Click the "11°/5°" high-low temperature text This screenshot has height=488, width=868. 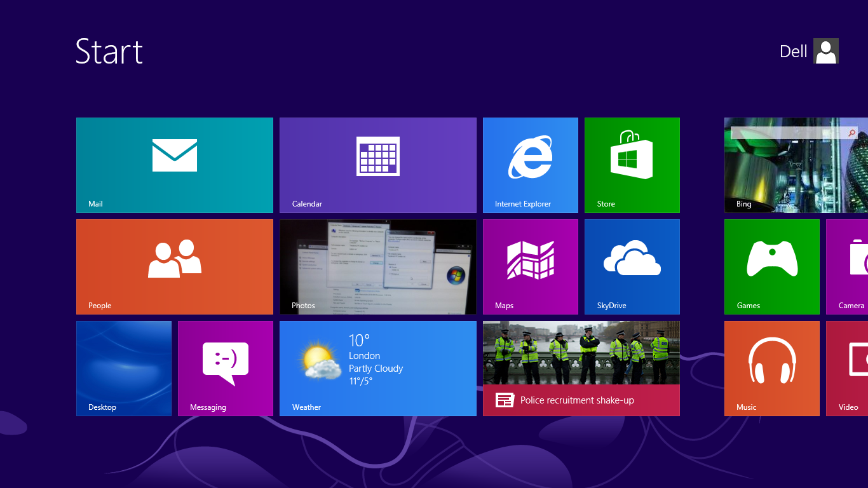(x=360, y=381)
